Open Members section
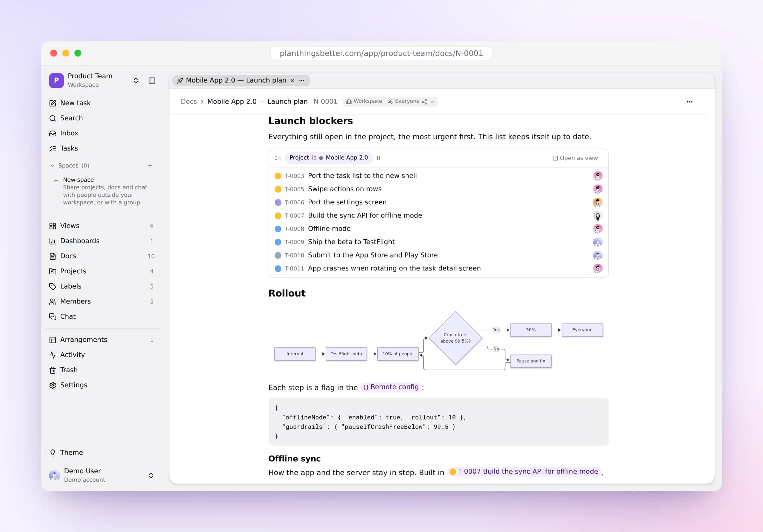 [x=103, y=301]
